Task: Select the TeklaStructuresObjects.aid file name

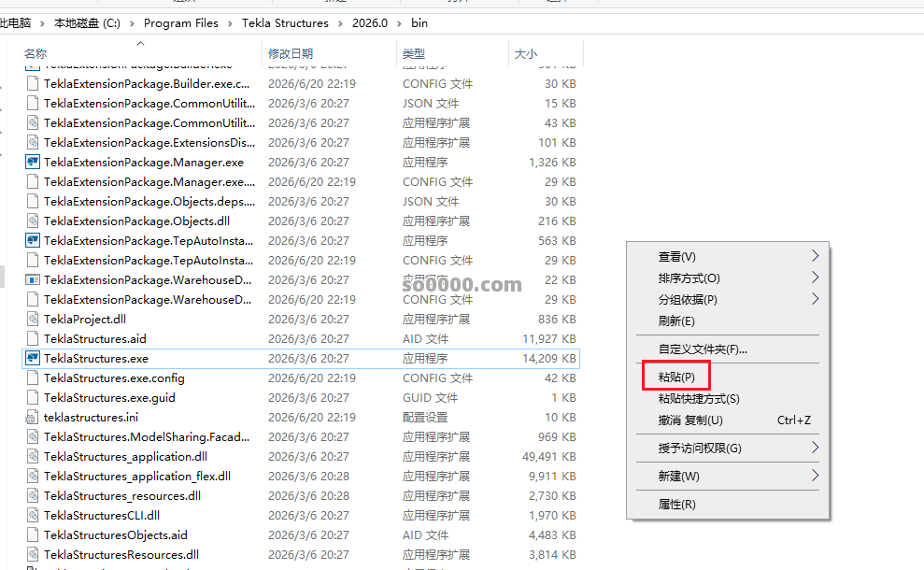Action: click(116, 535)
